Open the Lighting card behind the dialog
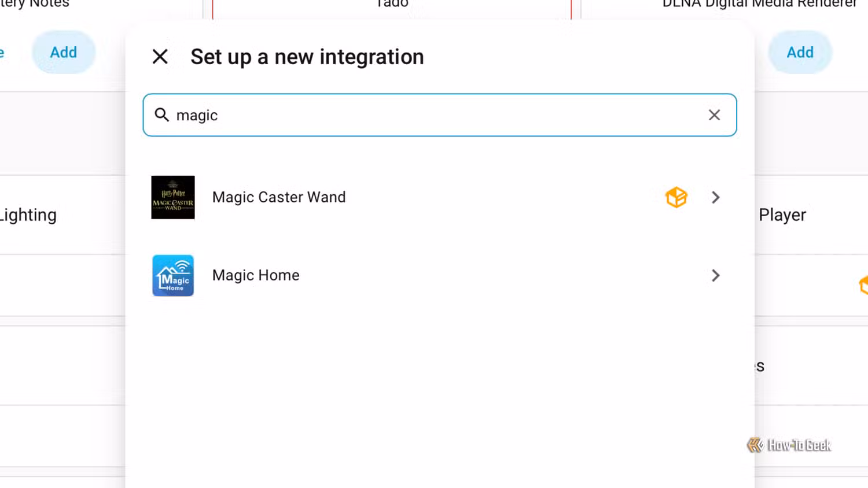This screenshot has width=868, height=488. (x=28, y=215)
